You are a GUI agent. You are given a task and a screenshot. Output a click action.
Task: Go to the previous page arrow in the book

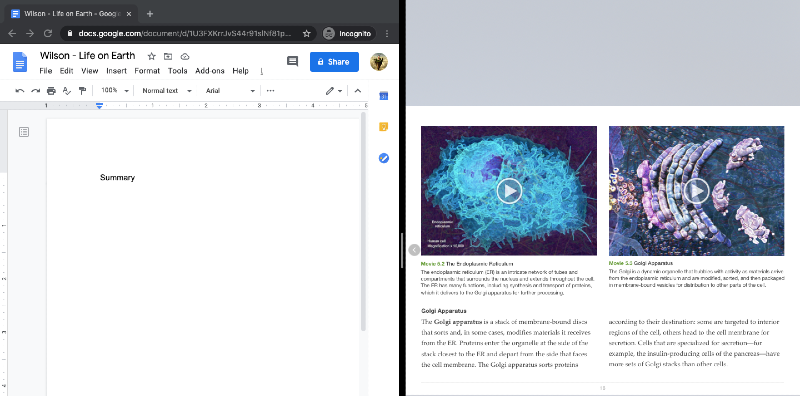coord(414,250)
